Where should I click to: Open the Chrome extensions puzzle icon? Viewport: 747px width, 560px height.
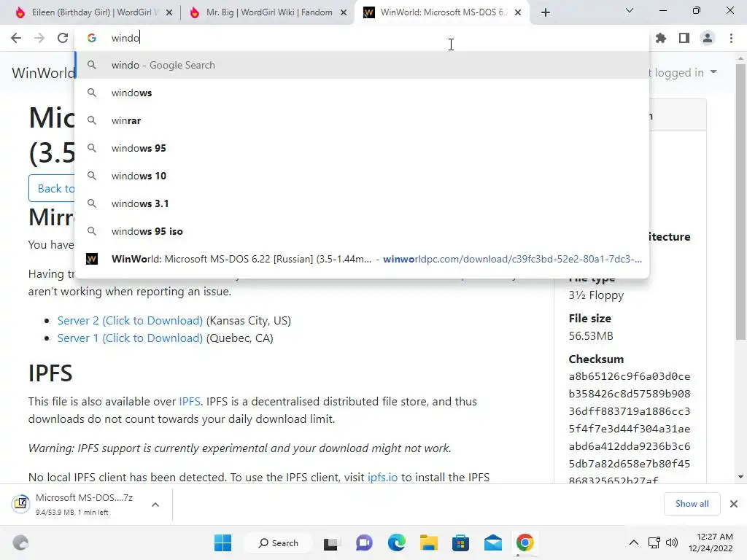coord(661,38)
